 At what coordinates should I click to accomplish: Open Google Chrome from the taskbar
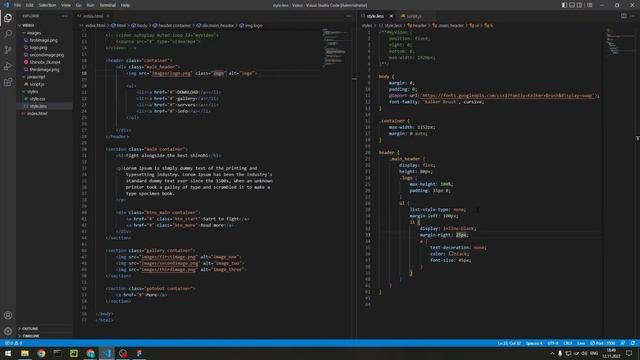[41, 353]
